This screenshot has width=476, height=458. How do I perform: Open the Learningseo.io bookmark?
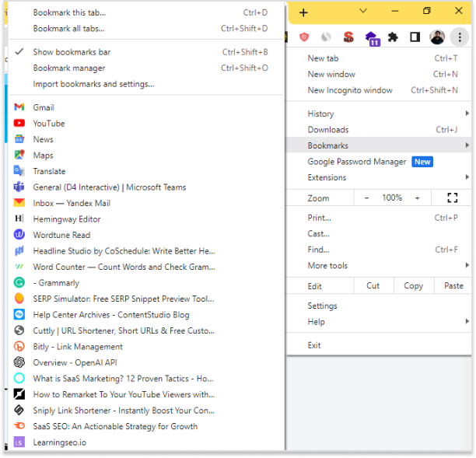[x=145, y=442]
